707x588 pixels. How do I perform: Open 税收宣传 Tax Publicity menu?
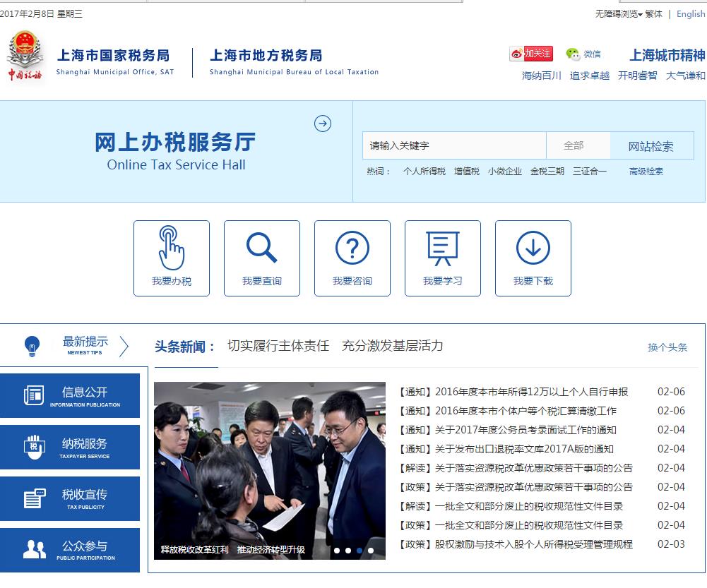[x=70, y=498]
